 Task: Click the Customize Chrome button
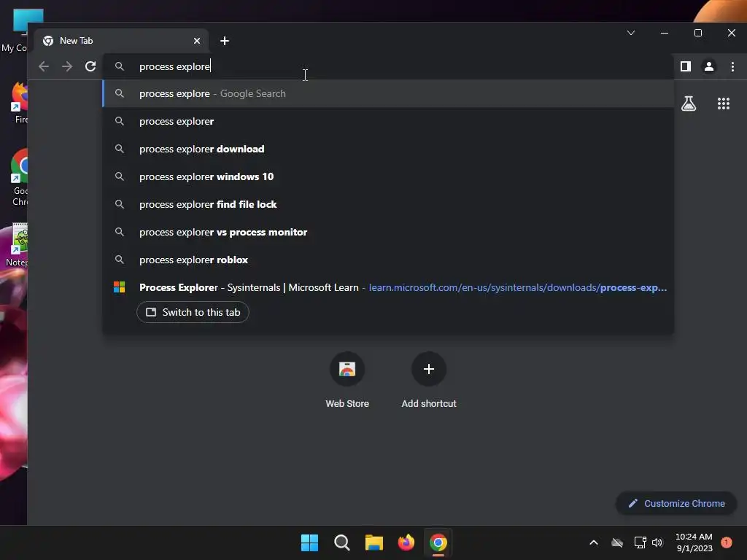676,503
